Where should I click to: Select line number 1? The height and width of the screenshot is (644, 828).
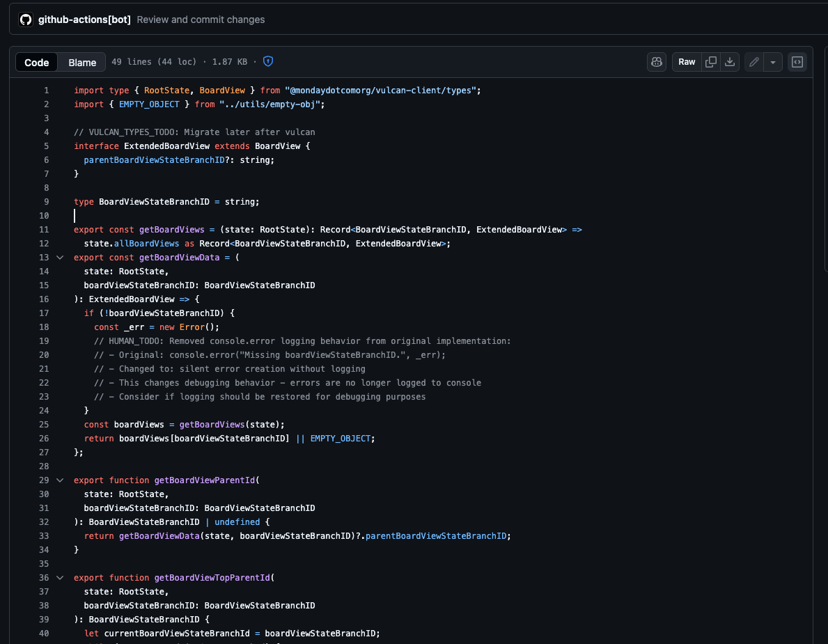pos(46,91)
